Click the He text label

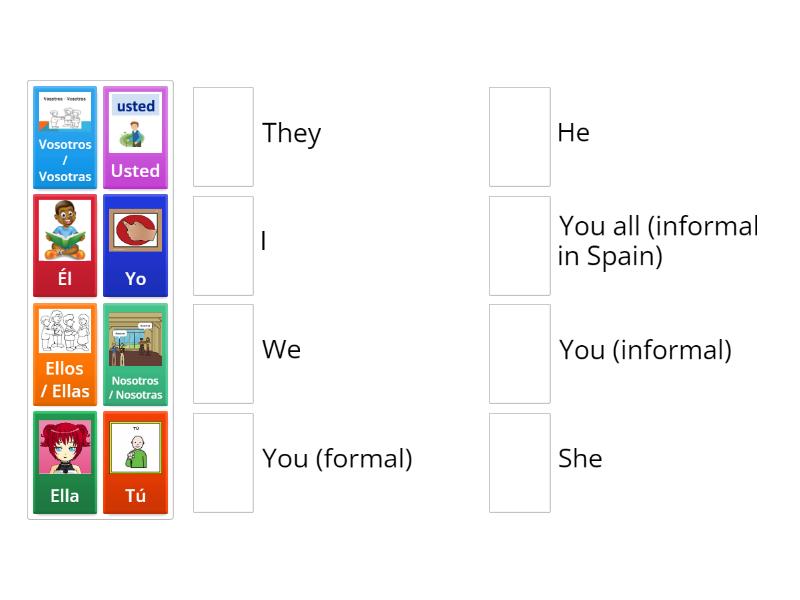click(x=574, y=132)
